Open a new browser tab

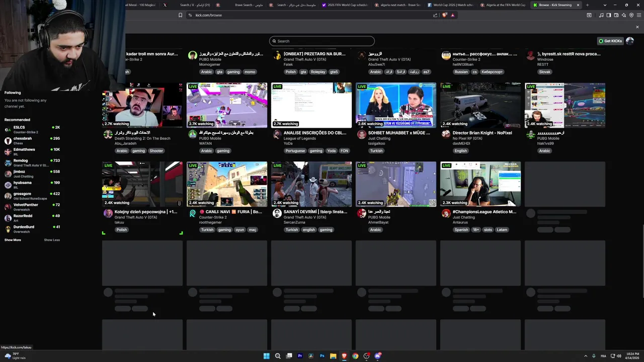[x=587, y=5]
